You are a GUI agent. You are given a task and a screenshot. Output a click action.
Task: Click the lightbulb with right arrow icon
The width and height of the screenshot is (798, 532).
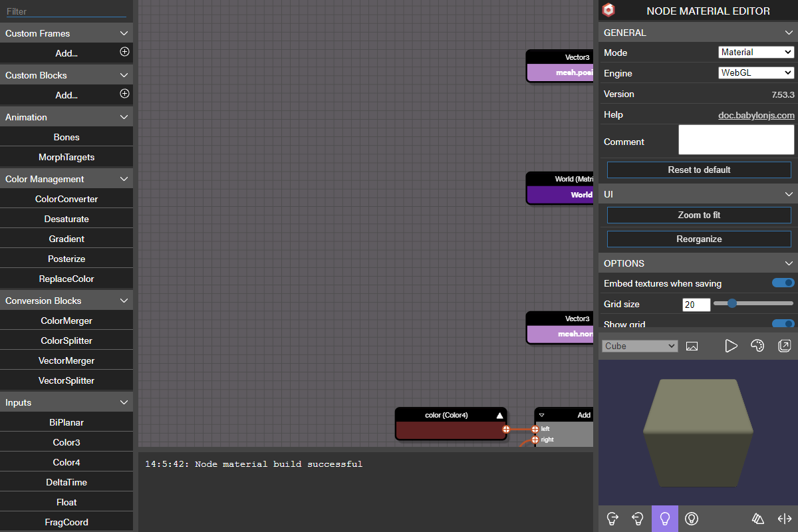[612, 518]
